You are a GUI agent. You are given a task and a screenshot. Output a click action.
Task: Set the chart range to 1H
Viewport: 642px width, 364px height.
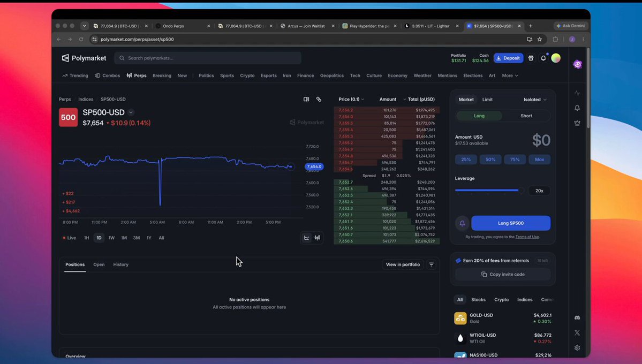coord(86,238)
